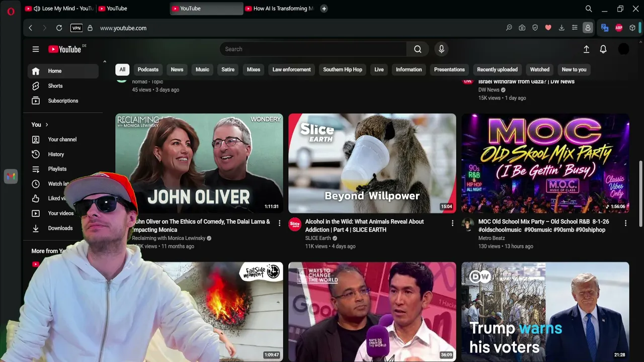644x362 pixels.
Task: Open YouTube notifications bell
Action: [x=603, y=49]
